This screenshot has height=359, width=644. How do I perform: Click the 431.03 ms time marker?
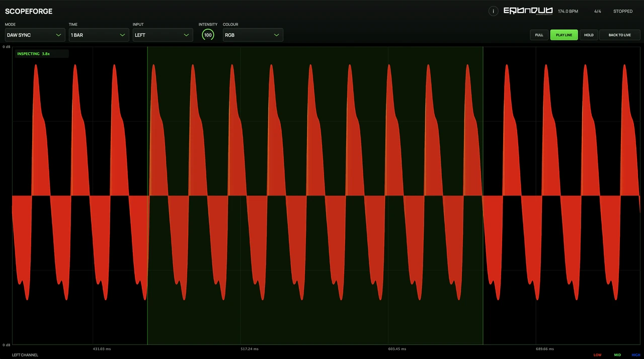click(x=102, y=348)
